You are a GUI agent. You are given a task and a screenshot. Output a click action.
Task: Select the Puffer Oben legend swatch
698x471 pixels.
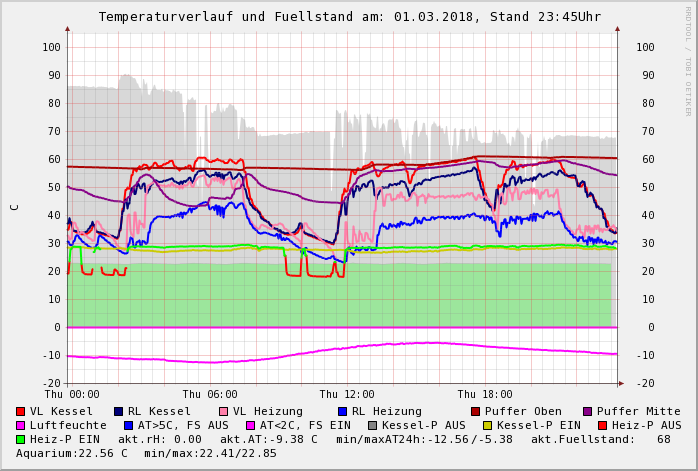click(x=475, y=412)
